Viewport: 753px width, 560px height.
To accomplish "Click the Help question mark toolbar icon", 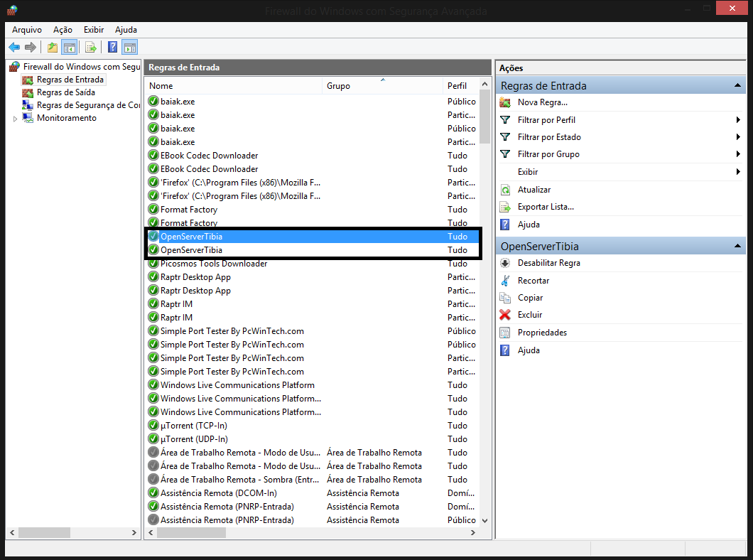I will (x=113, y=47).
